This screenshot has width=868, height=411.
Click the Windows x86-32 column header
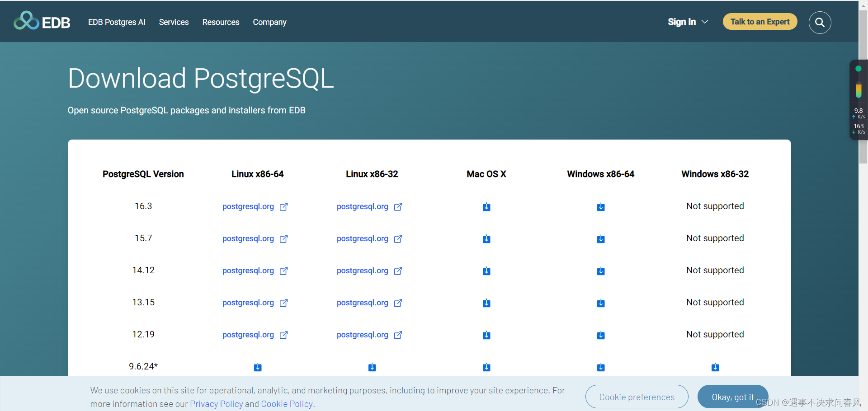click(715, 174)
